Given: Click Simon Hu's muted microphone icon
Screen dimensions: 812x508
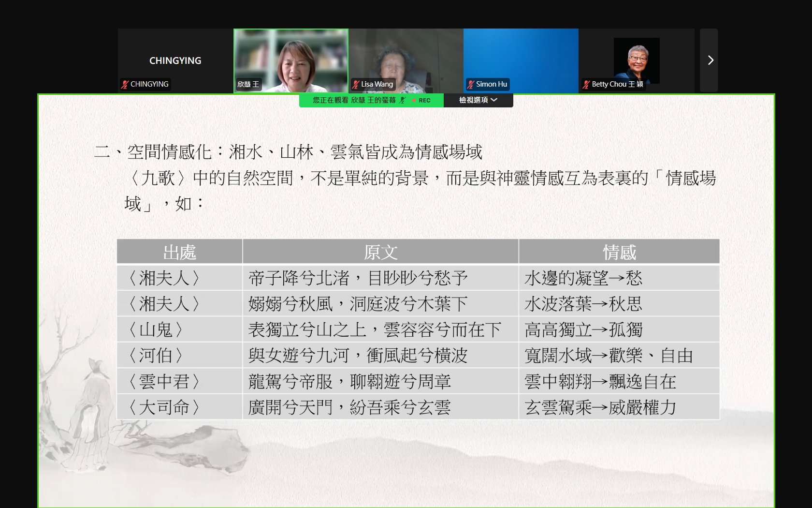Looking at the screenshot, I should 470,84.
